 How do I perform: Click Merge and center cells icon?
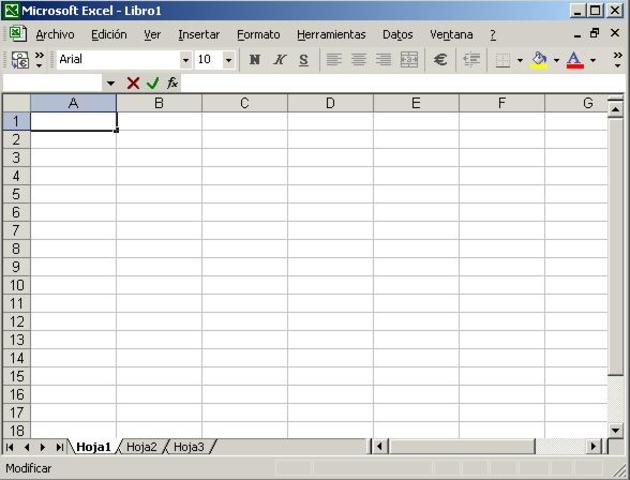coord(409,60)
